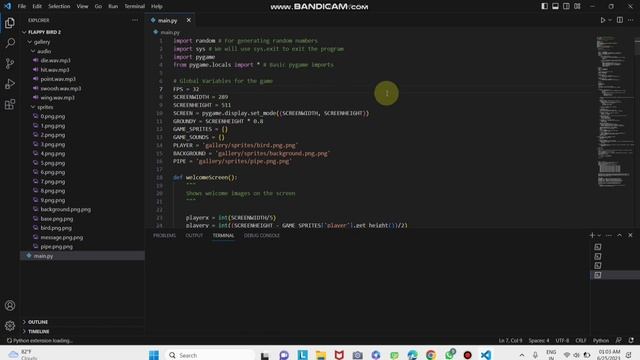Close the terminal panel
The width and height of the screenshot is (640, 360).
pos(630,236)
